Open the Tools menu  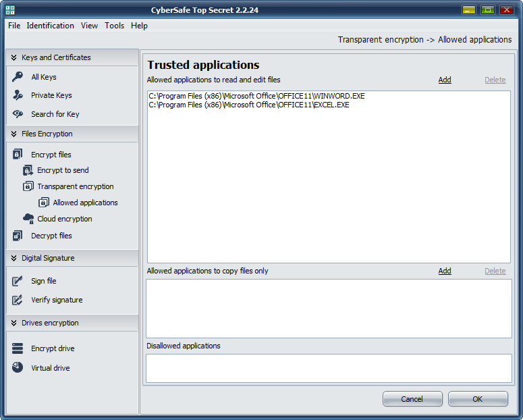[115, 26]
